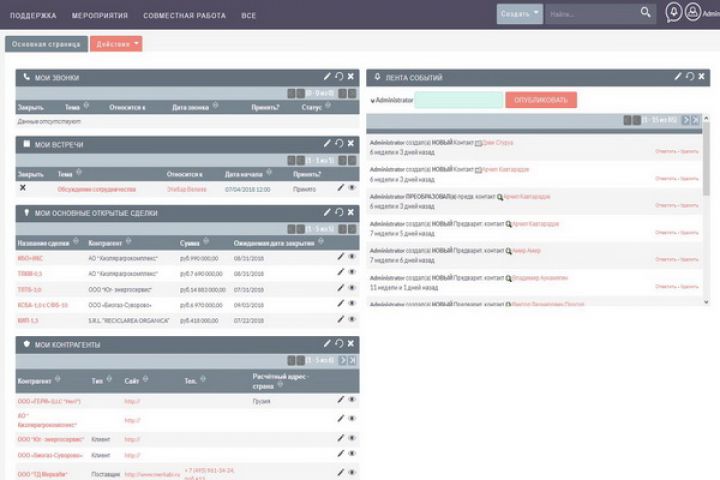Open the МЕРОПРИЯТИЯ menu
Viewport: 720px width, 480px height.
[x=100, y=15]
